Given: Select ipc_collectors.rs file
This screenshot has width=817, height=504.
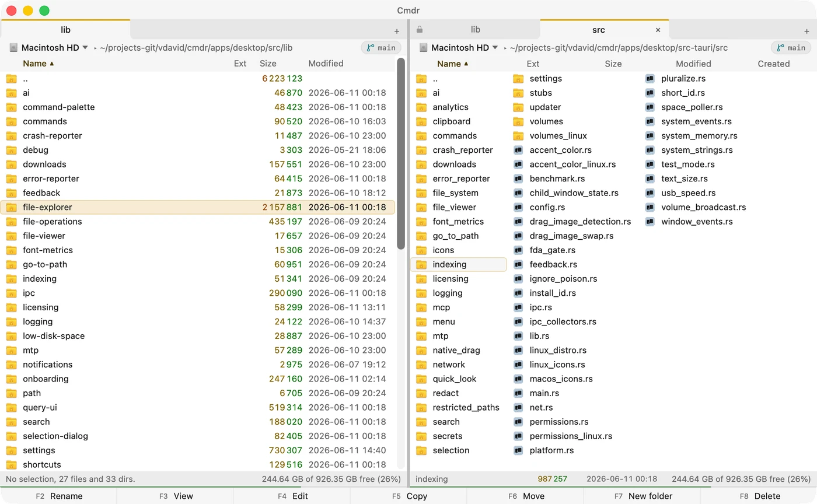Looking at the screenshot, I should (573, 321).
